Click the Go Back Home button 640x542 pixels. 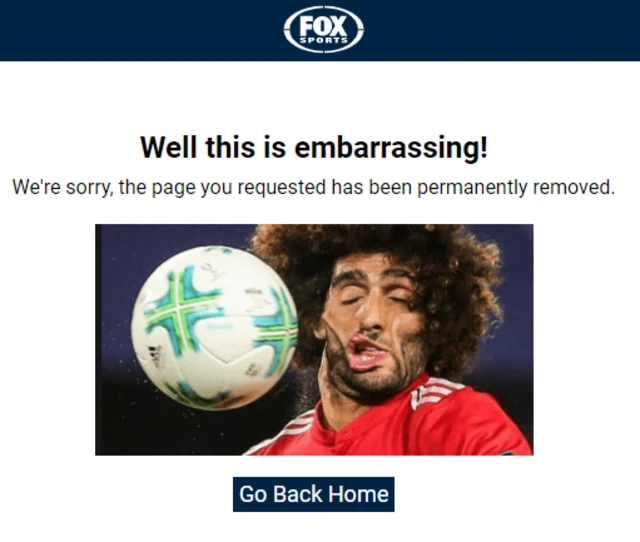[x=313, y=494]
